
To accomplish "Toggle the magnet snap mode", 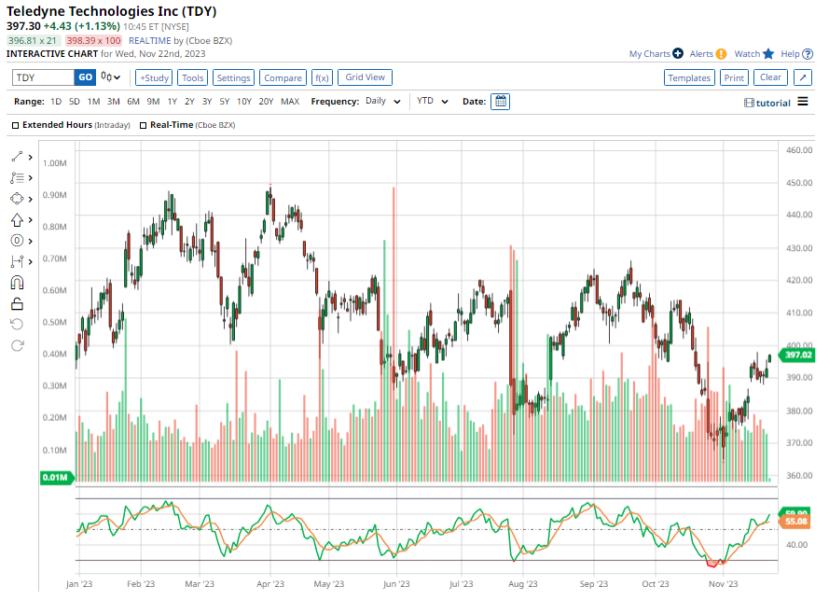I will pyautogui.click(x=17, y=283).
